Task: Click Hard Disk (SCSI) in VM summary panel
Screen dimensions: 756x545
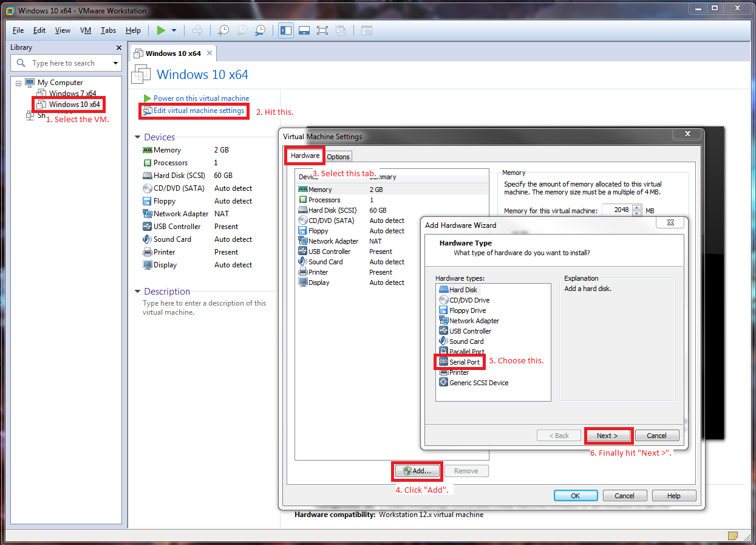Action: point(179,176)
